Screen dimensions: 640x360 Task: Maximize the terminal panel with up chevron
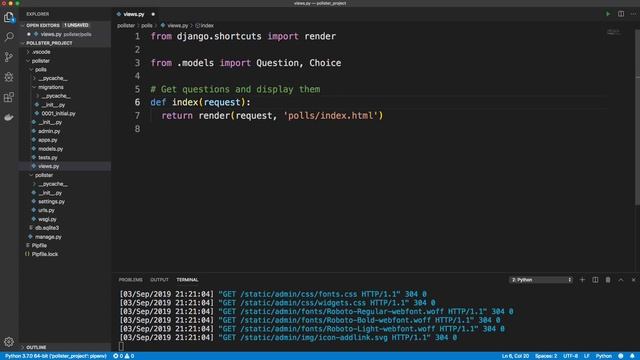(621, 280)
